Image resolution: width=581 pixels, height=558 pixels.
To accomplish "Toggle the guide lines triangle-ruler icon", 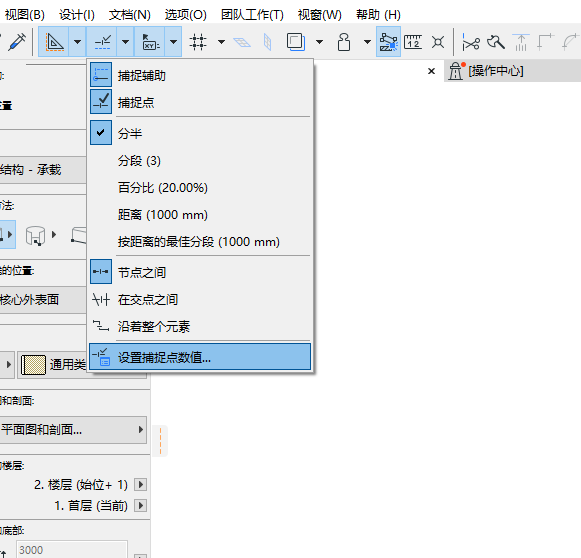I will click(x=54, y=42).
